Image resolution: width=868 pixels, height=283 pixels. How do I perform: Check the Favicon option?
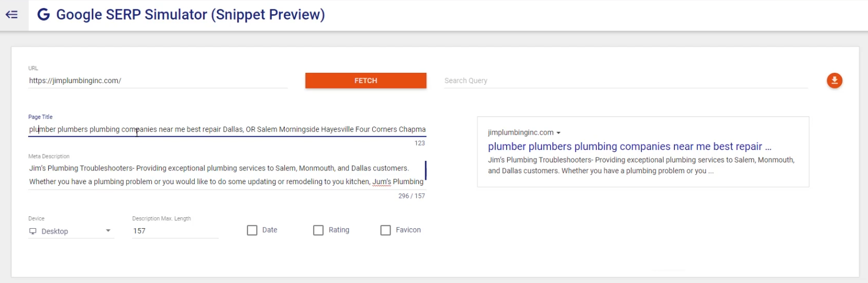[386, 230]
